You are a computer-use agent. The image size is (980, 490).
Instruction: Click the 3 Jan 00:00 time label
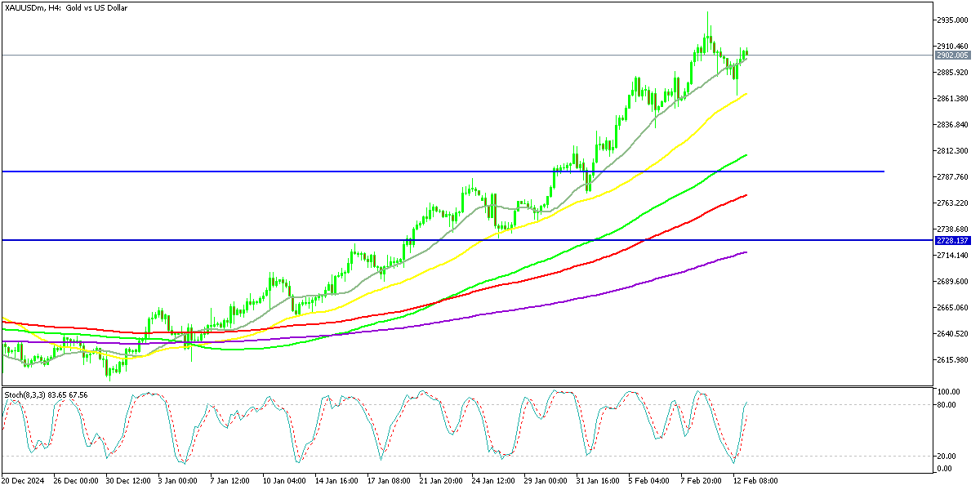pyautogui.click(x=176, y=481)
